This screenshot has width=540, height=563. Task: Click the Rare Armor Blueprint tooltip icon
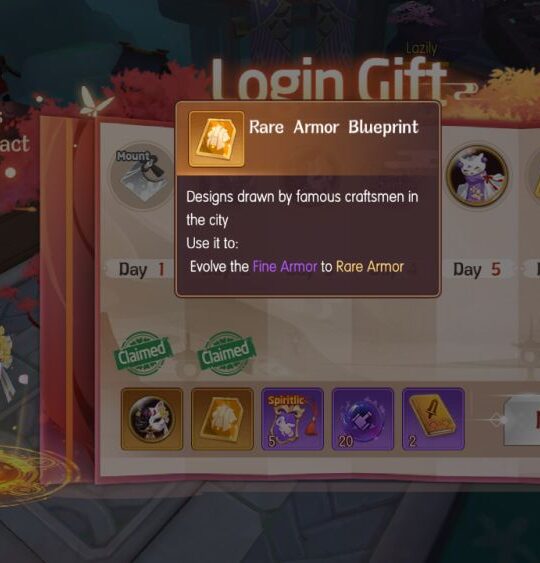[x=217, y=139]
